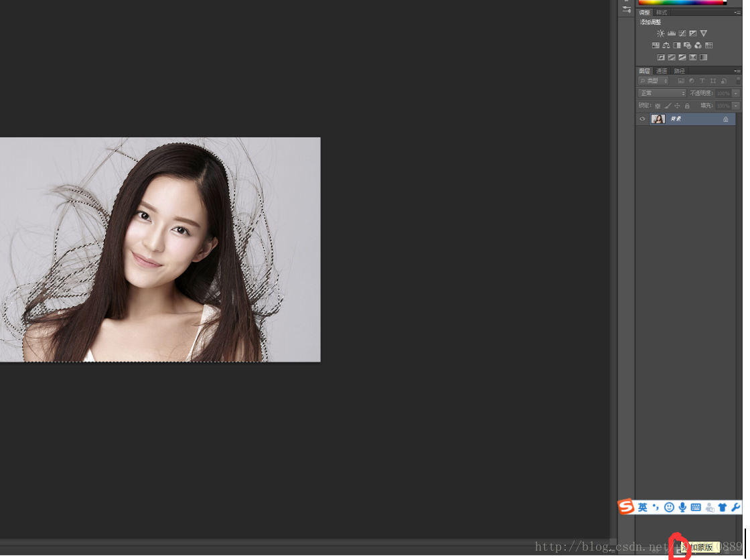750x560 pixels.
Task: Open the Layers panel flyout menu
Action: [737, 71]
